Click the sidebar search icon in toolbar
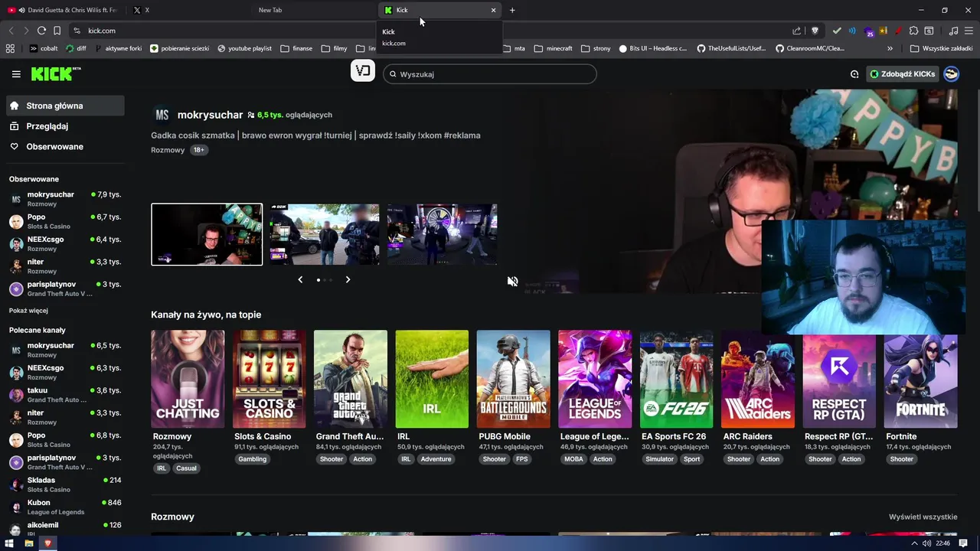The image size is (980, 551). (x=929, y=31)
